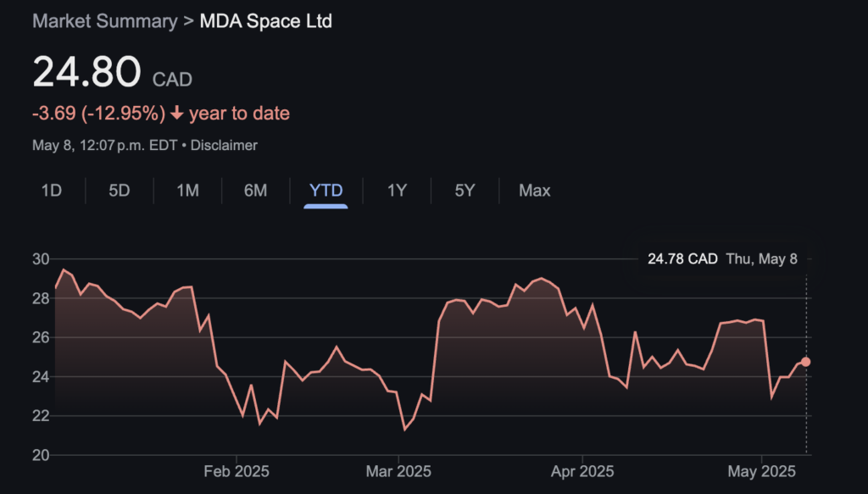Image resolution: width=868 pixels, height=494 pixels.
Task: Switch to the 1M range tab
Action: (x=187, y=191)
